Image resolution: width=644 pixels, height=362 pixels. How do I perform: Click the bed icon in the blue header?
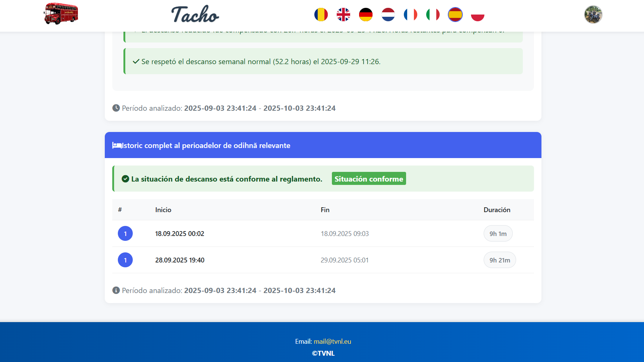(117, 145)
